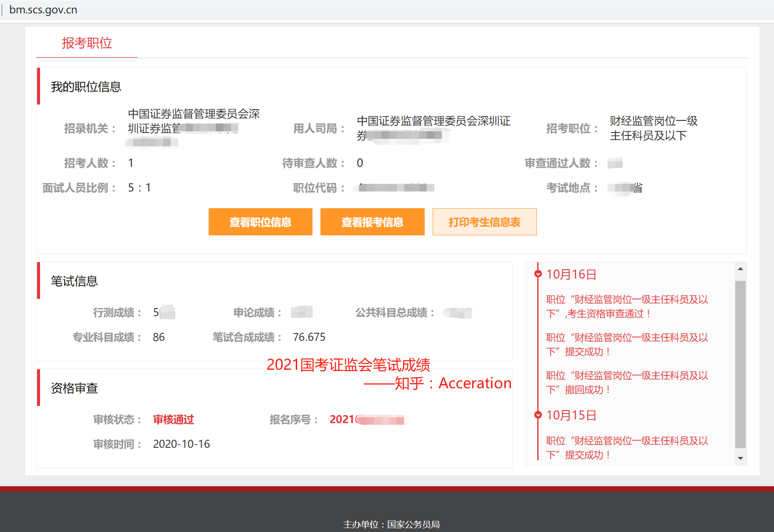Viewport: 774px width, 532px height.
Task: Click the 我的职位信息 section heading
Action: click(86, 87)
